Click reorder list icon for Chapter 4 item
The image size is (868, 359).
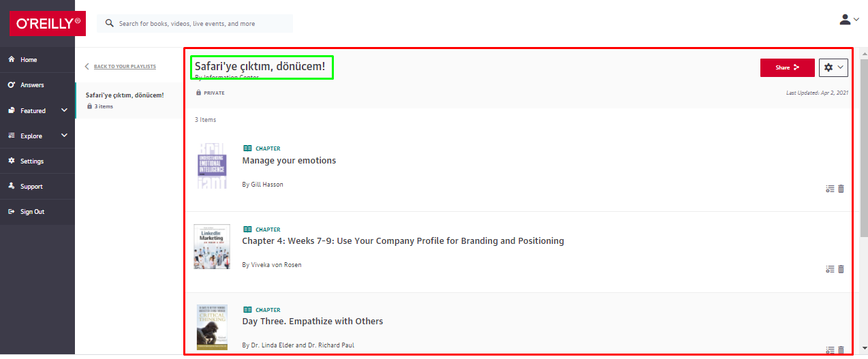pos(830,269)
